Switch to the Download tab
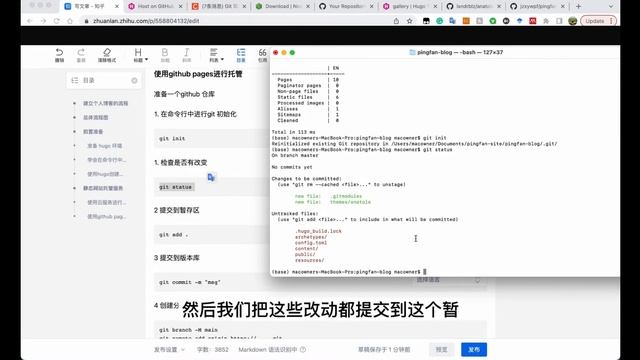640x360 pixels. (282, 6)
